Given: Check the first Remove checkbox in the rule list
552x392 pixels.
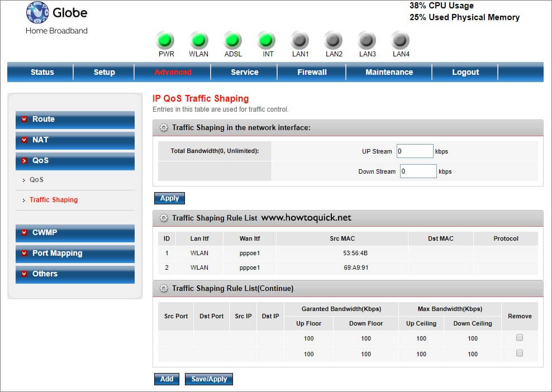Looking at the screenshot, I should pos(519,337).
